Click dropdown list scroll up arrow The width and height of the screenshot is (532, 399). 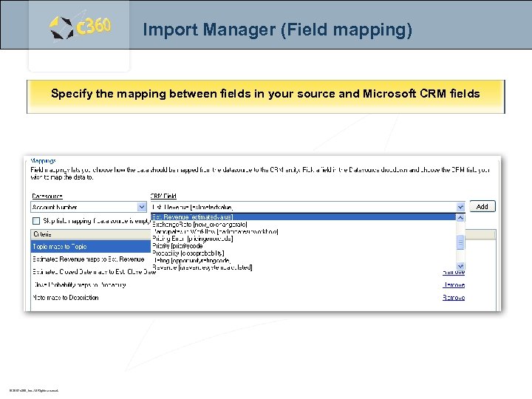(x=460, y=218)
